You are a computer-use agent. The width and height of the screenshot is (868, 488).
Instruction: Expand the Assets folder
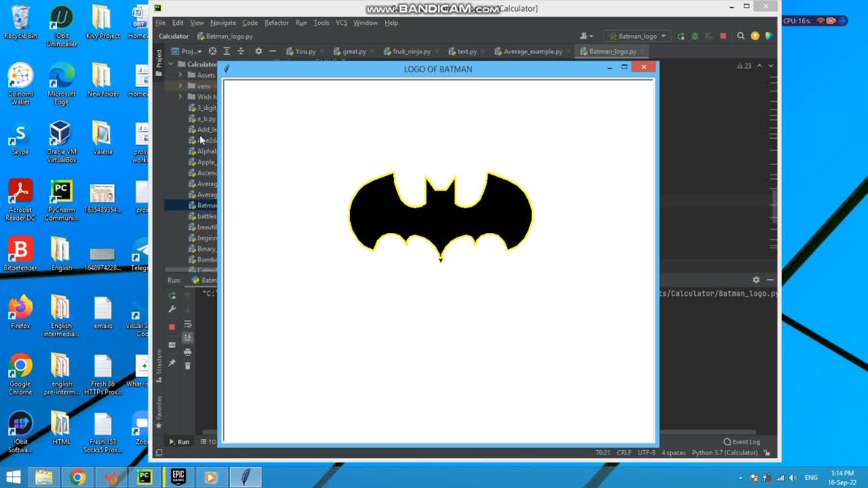point(180,75)
